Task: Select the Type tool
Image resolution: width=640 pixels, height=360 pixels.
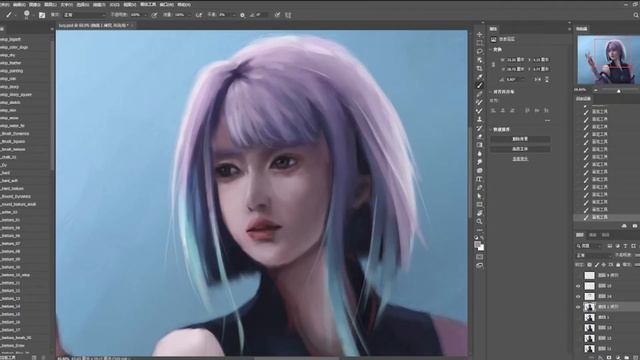Action: [480, 179]
